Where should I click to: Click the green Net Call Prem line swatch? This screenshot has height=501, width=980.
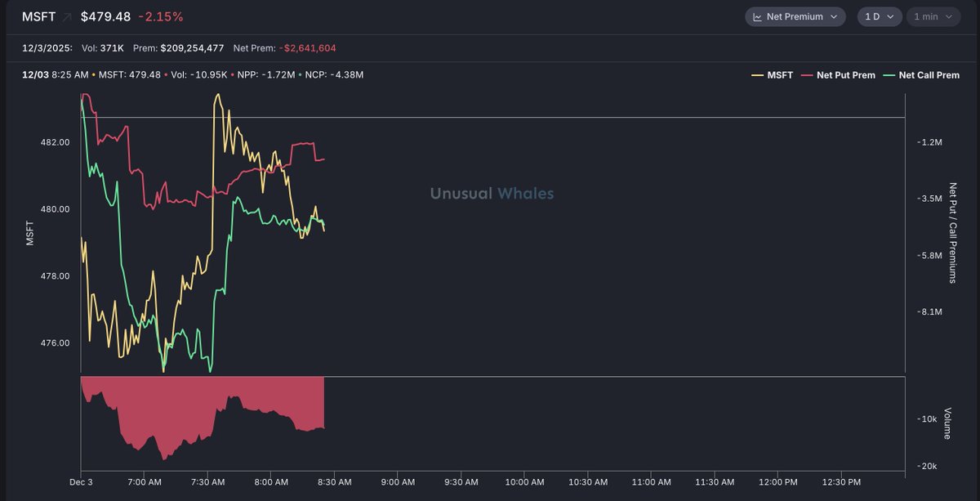tap(888, 75)
